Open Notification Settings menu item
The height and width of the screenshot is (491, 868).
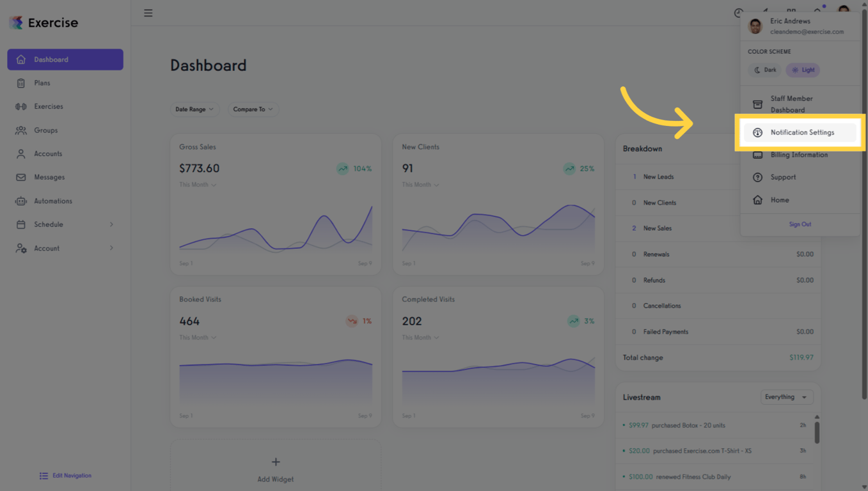pyautogui.click(x=801, y=132)
